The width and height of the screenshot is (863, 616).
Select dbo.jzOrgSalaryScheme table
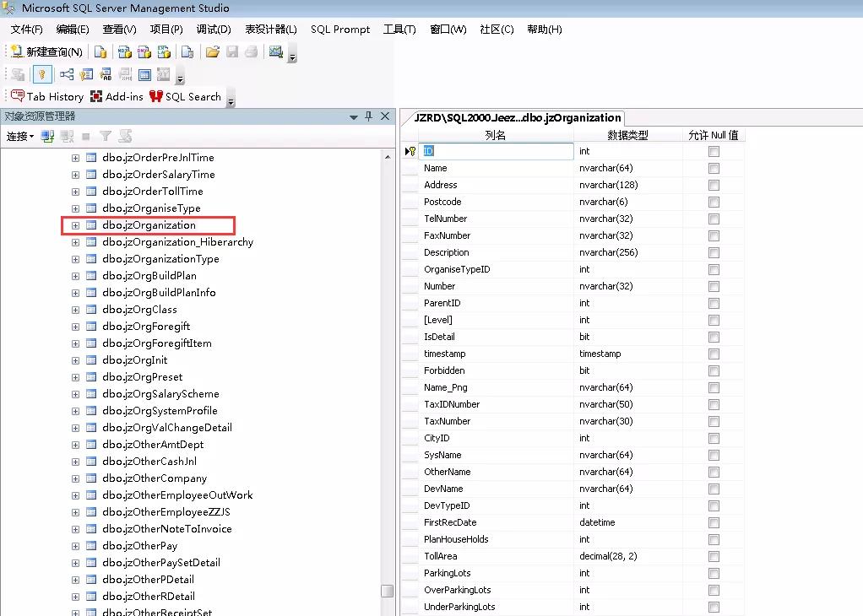(160, 394)
